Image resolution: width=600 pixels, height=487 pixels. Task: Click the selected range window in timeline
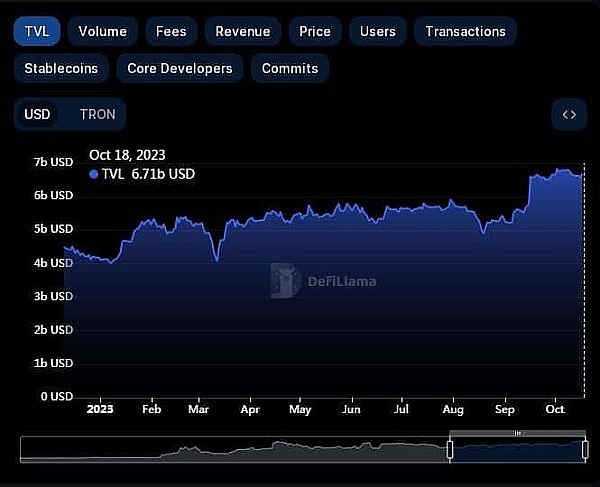pos(517,450)
